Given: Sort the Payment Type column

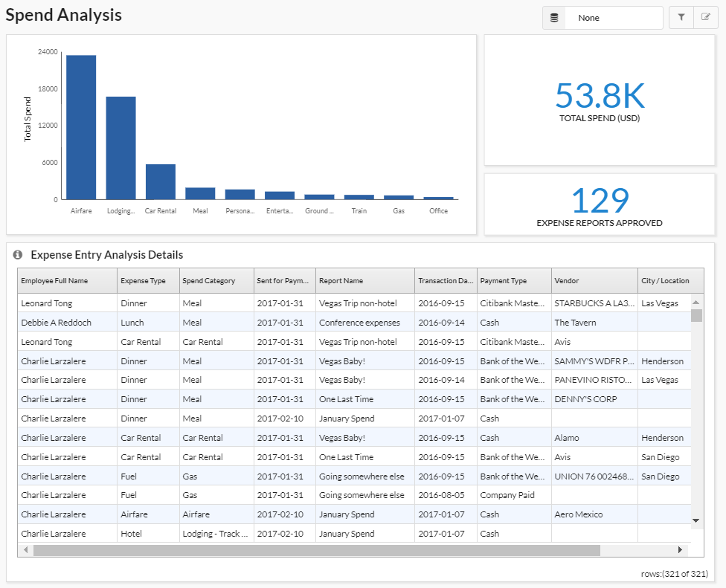Looking at the screenshot, I should point(513,280).
